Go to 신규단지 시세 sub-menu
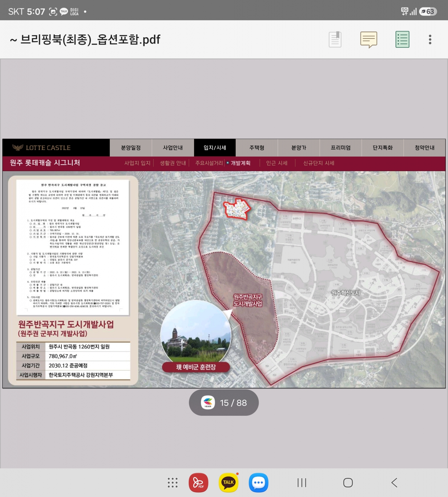The width and height of the screenshot is (448, 497). click(x=319, y=163)
